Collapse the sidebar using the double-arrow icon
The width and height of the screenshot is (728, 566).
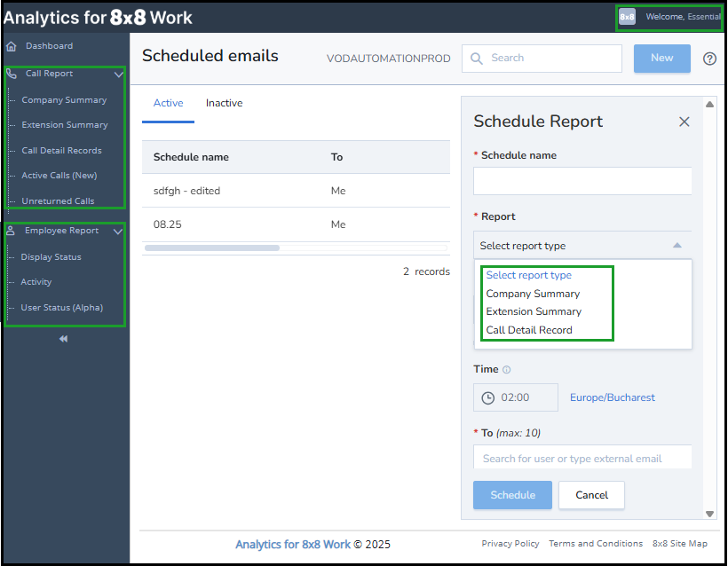point(62,338)
